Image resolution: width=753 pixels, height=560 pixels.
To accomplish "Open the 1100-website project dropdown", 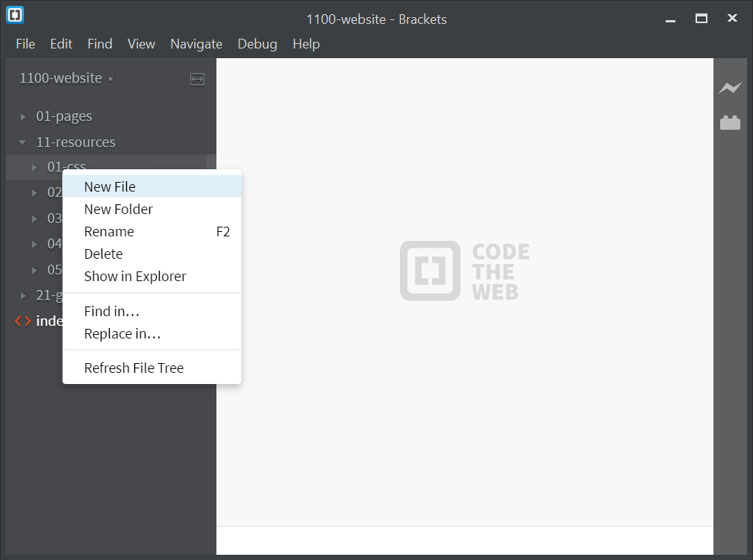I will coord(66,78).
